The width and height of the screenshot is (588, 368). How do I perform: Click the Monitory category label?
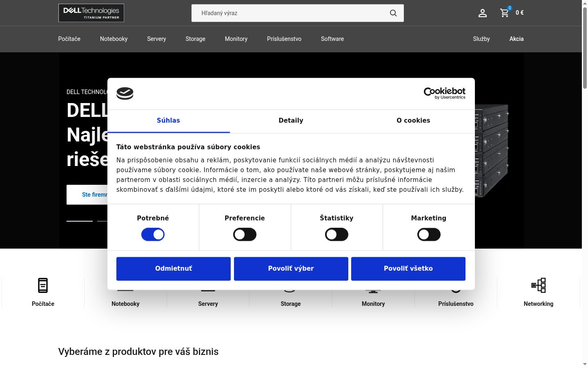coord(373,304)
